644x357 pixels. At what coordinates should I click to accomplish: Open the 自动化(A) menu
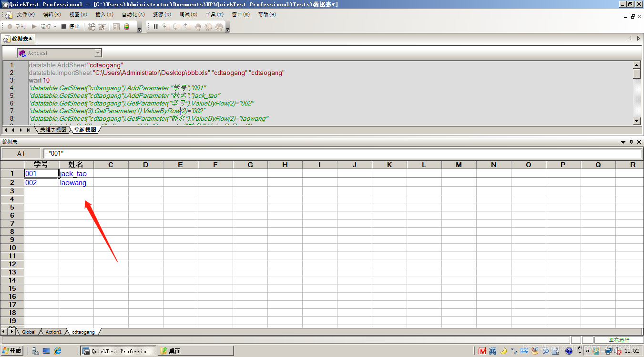click(x=133, y=15)
